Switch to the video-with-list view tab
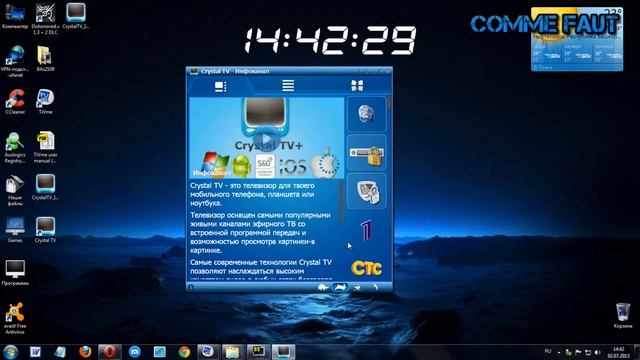The width and height of the screenshot is (640, 360). point(220,86)
